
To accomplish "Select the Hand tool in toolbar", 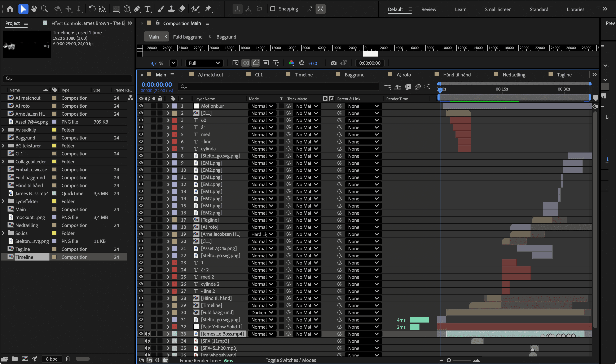I will pyautogui.click(x=34, y=9).
